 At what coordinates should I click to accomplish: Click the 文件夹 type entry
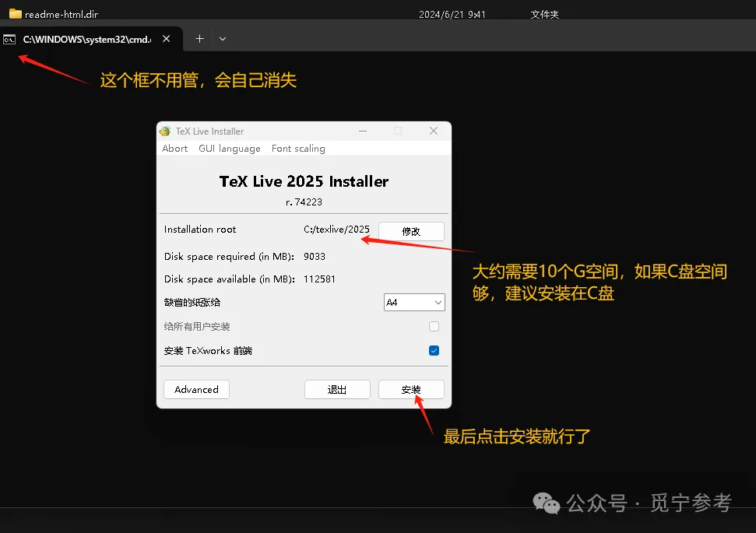[545, 15]
